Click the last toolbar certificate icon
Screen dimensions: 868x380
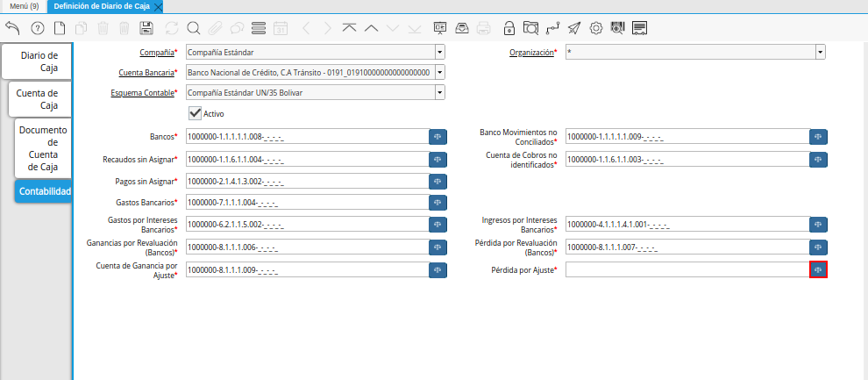point(639,28)
